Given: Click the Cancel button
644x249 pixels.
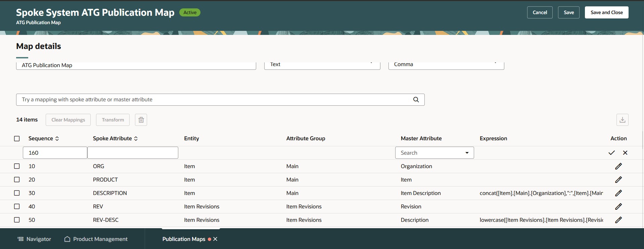Looking at the screenshot, I should 540,12.
